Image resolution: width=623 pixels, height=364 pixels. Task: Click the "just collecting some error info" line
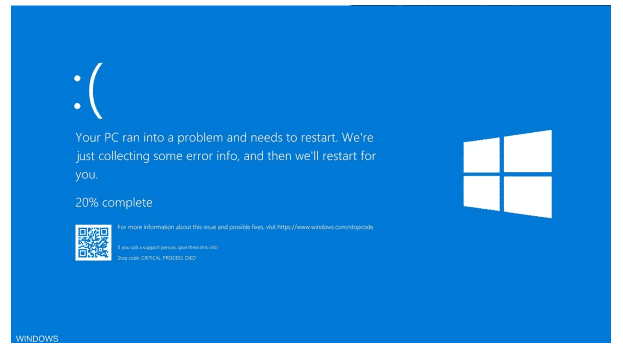click(x=226, y=156)
